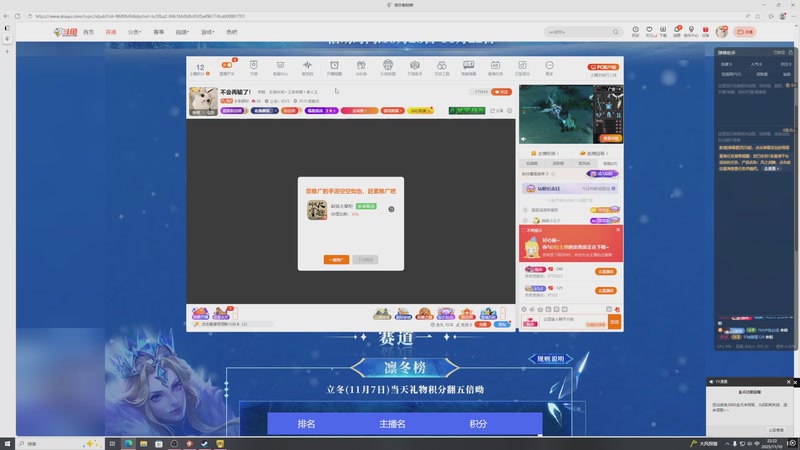Open the shield badge tool in the streamer toolbar

coord(254,65)
